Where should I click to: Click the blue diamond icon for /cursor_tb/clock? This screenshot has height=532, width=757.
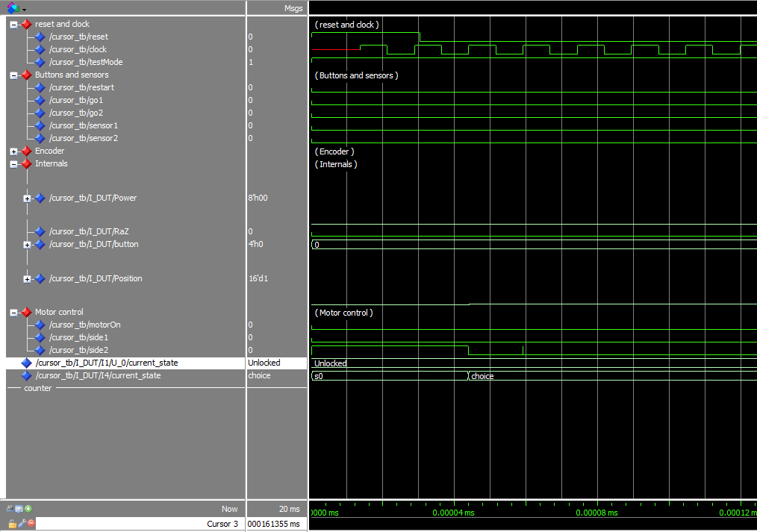point(40,50)
